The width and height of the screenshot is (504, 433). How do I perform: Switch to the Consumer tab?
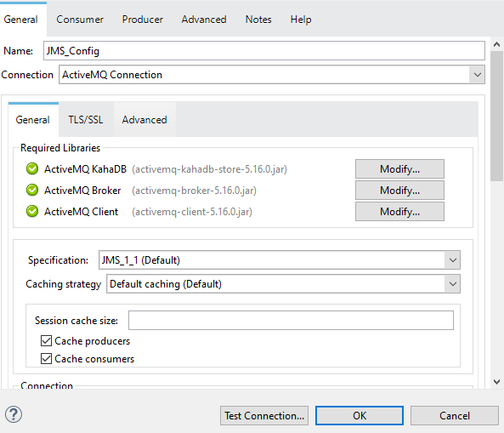pyautogui.click(x=80, y=20)
